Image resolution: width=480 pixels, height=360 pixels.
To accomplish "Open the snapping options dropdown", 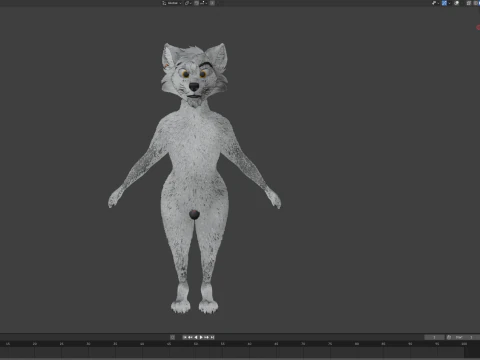I will click(x=203, y=3).
